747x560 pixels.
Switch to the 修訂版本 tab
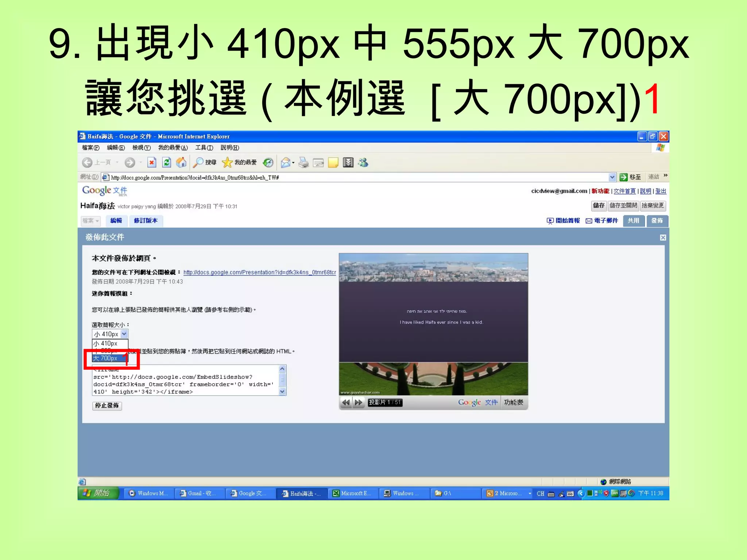tap(146, 221)
